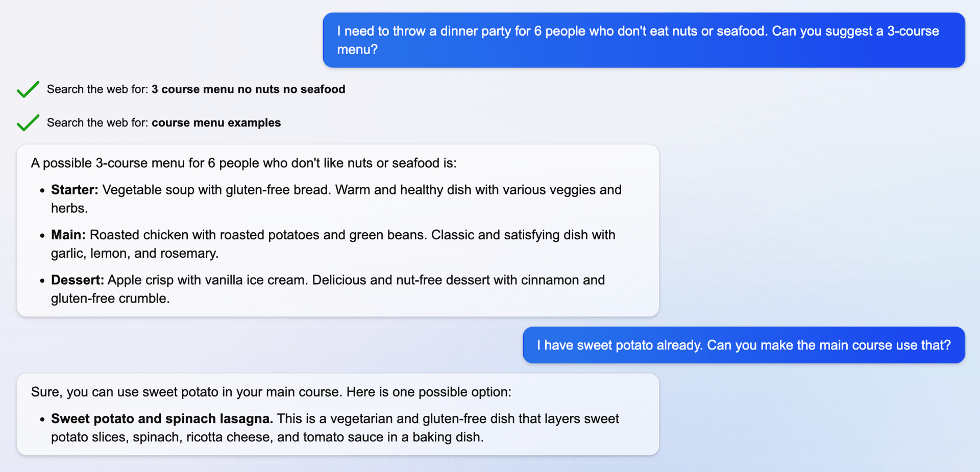Select the 'Starter:' bullet point text
This screenshot has width=980, height=472.
[x=337, y=198]
